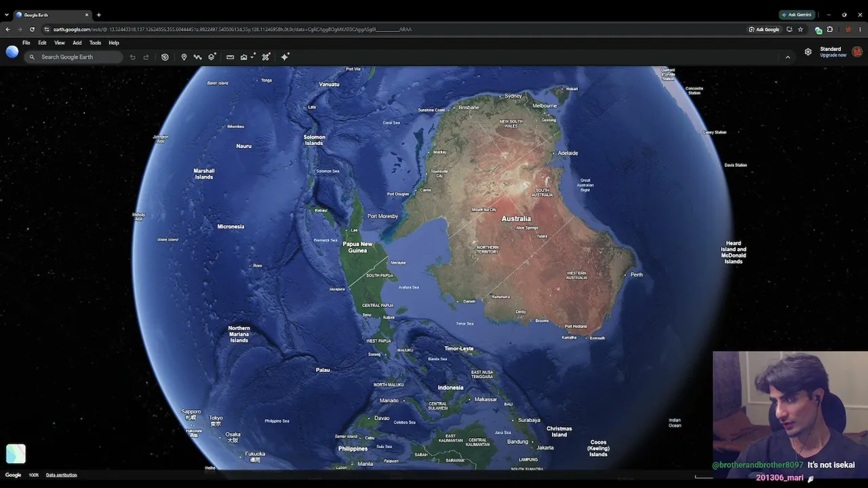Open the Gemini sparkle assistant
Viewport: 868px width, 488px height.
pyautogui.click(x=285, y=57)
